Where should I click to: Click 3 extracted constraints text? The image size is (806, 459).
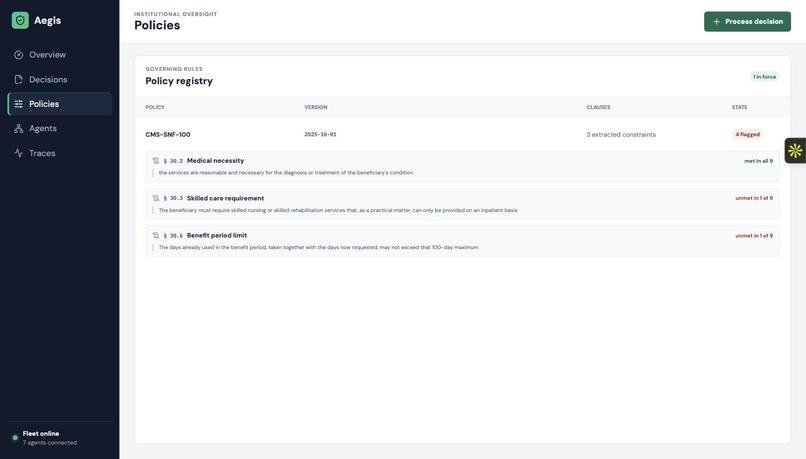click(x=621, y=134)
